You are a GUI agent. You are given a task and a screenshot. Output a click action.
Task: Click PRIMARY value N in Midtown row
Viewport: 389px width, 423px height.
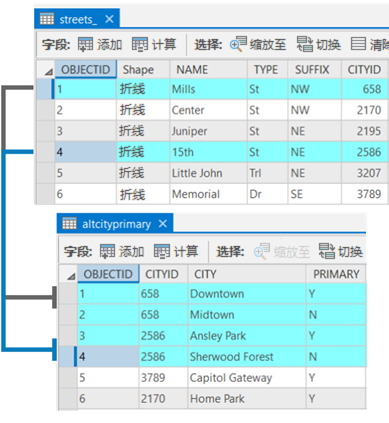click(336, 315)
